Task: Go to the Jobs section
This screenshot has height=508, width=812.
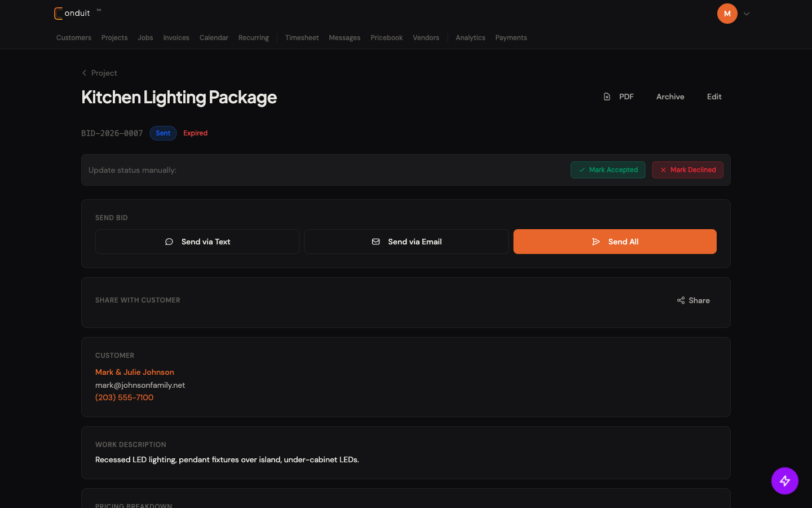Action: pyautogui.click(x=145, y=38)
